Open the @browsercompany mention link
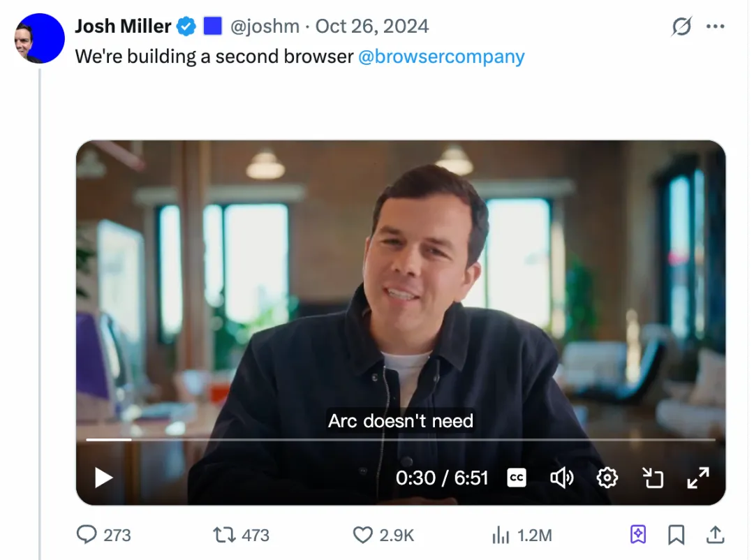This screenshot has height=560, width=754. [441, 57]
